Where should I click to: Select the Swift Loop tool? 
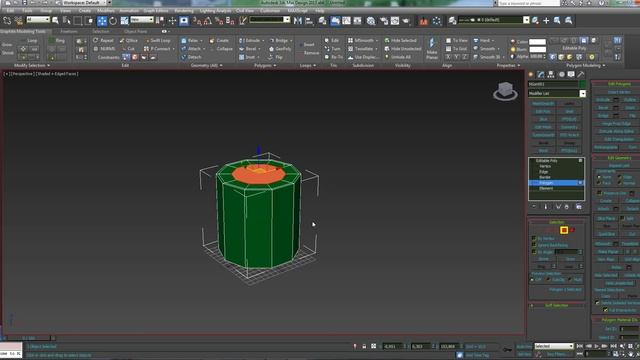click(x=158, y=40)
